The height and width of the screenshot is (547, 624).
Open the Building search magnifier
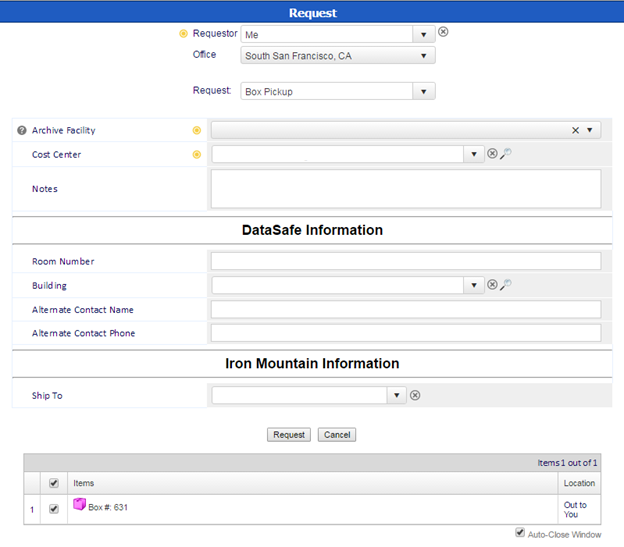point(506,285)
